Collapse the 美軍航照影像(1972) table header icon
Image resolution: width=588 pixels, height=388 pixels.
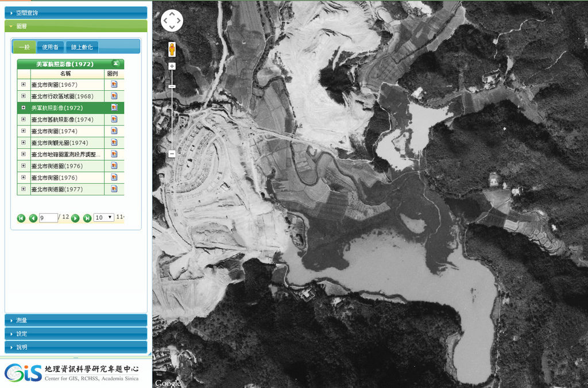(116, 63)
